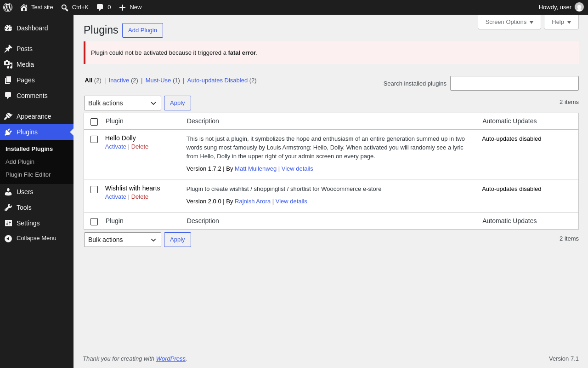Filter by Auto-updates Disabled plugins
Screen dimensions: 588x368
point(217,80)
